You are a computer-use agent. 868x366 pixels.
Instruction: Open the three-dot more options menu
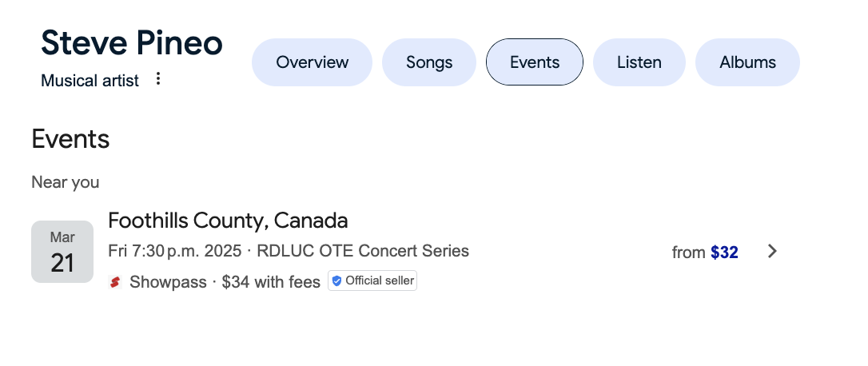[158, 79]
